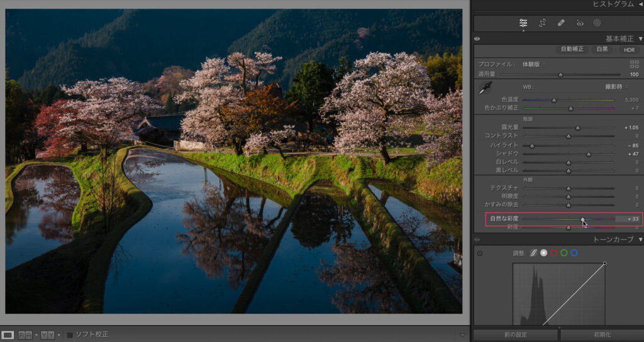Toggle the 基本補正 panel eye visibility
644x342 pixels.
pos(477,39)
